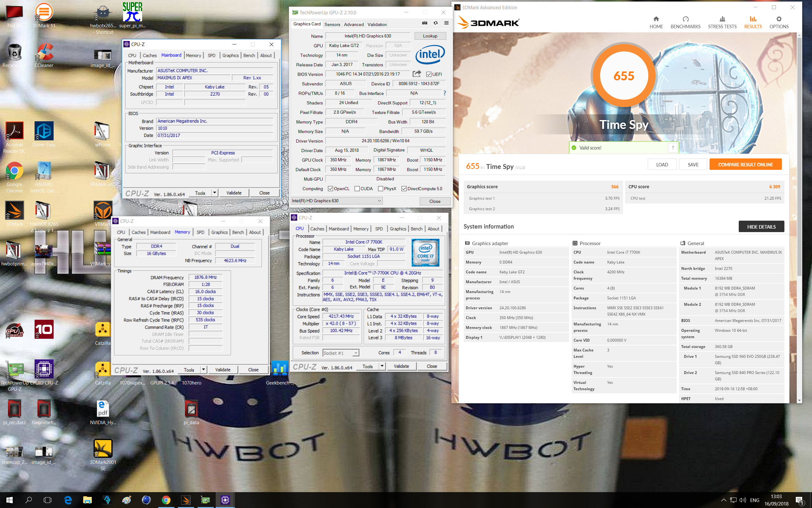Click GPU-Z BIOS share export icon
The image size is (812, 508).
417,74
